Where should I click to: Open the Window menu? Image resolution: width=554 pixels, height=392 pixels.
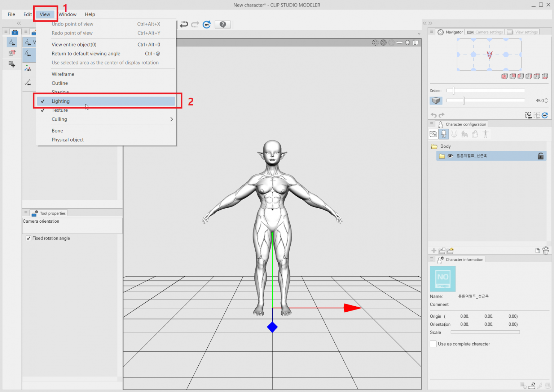tap(67, 14)
